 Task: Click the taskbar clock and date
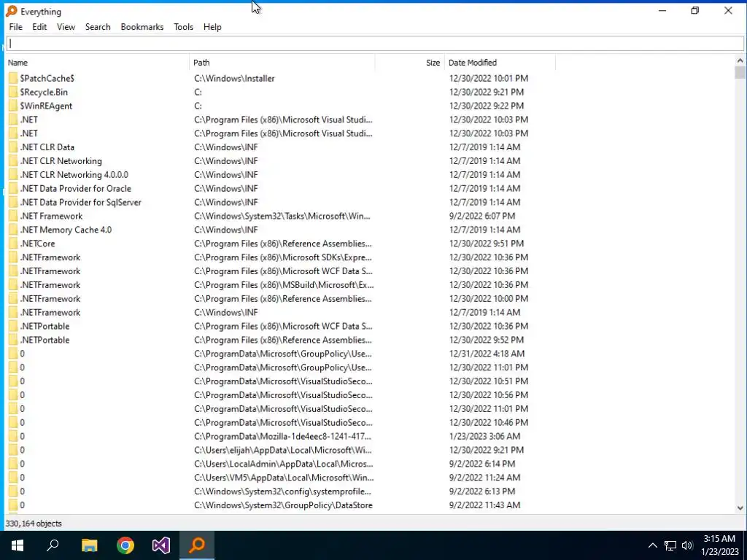tap(719, 545)
